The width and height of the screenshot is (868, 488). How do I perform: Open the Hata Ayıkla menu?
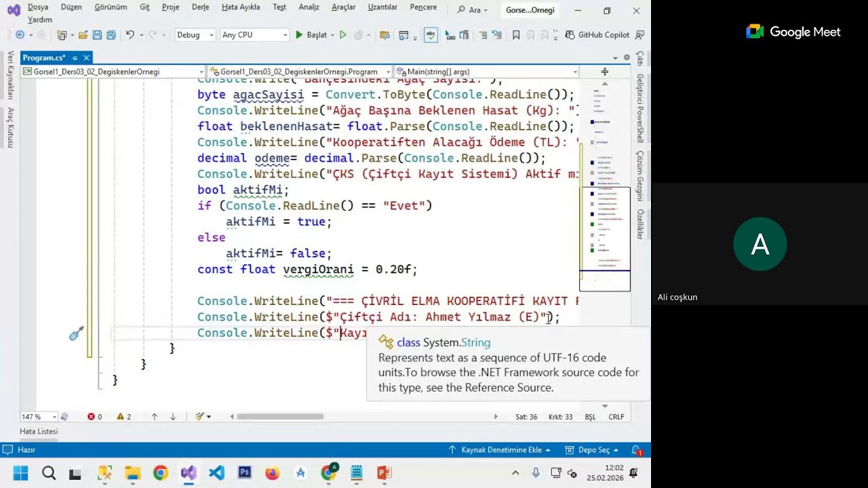click(241, 7)
